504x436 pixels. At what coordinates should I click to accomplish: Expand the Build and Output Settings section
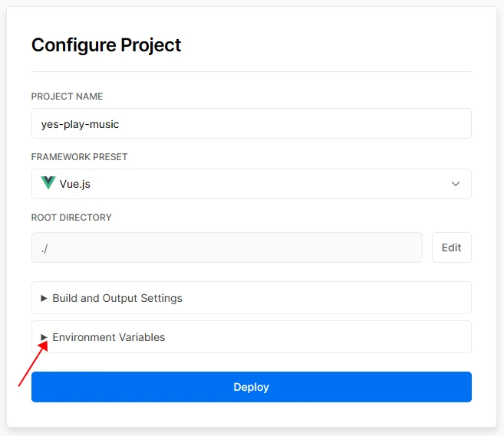pos(251,298)
